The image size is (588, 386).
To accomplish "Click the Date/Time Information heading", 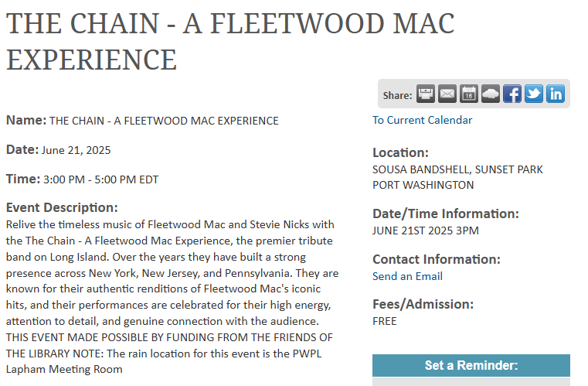I will click(x=446, y=213).
